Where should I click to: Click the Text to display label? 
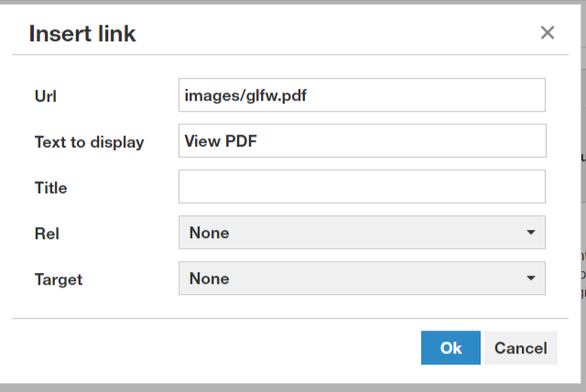[x=90, y=142]
